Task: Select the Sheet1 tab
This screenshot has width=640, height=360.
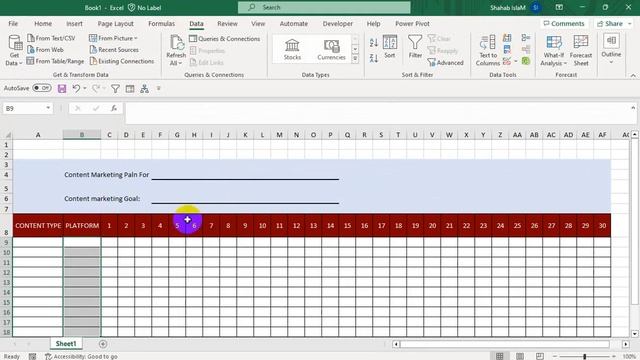Action: 66,344
